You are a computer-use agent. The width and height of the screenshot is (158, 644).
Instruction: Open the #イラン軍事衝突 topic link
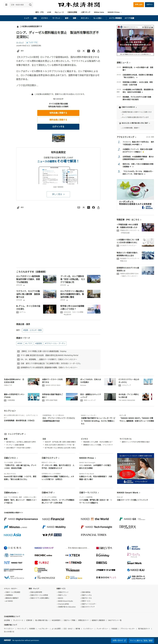(x=115, y=18)
